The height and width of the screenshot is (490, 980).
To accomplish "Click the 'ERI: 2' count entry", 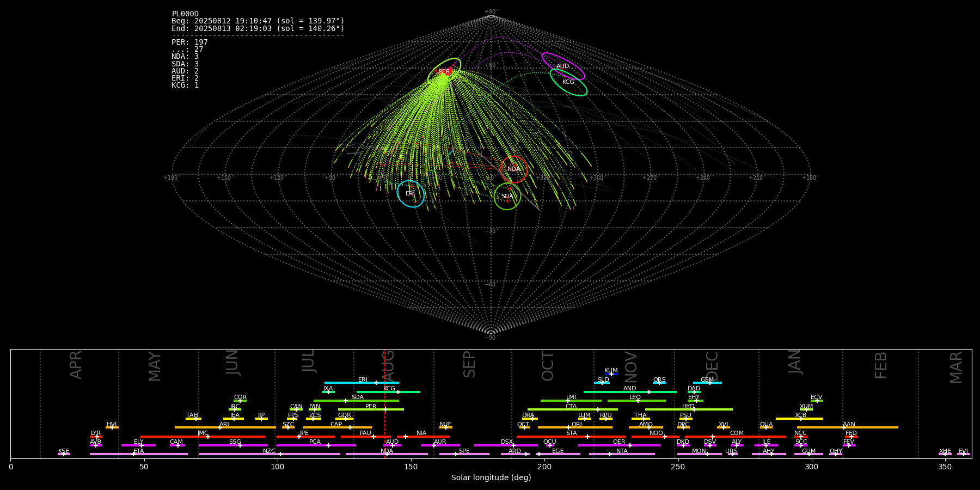I will (185, 78).
